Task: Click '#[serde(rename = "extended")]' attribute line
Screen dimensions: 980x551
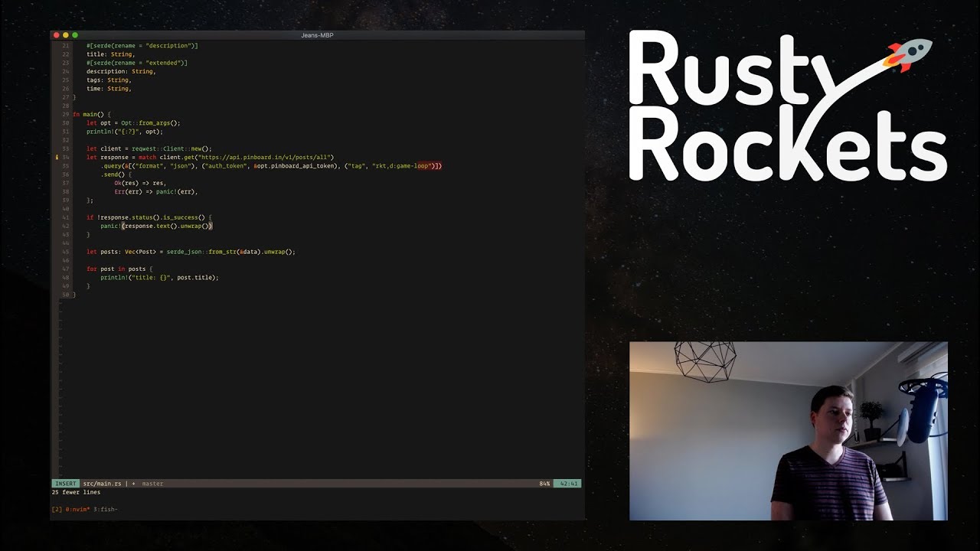Action: click(137, 63)
